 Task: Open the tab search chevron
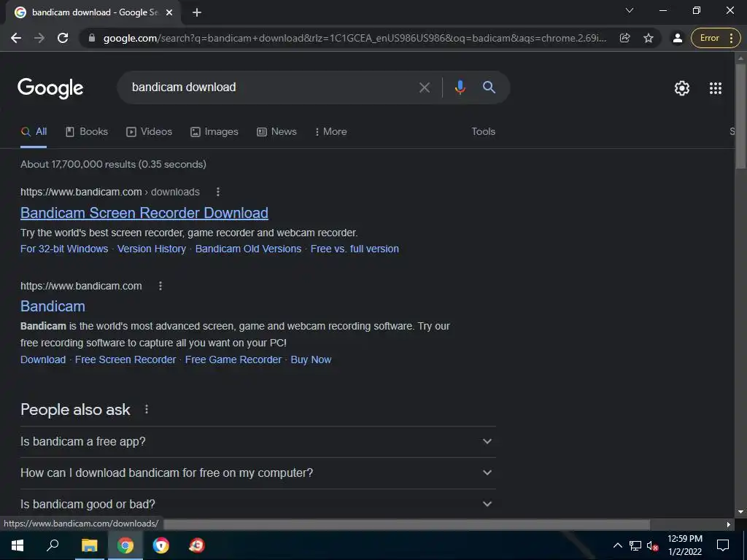[630, 10]
